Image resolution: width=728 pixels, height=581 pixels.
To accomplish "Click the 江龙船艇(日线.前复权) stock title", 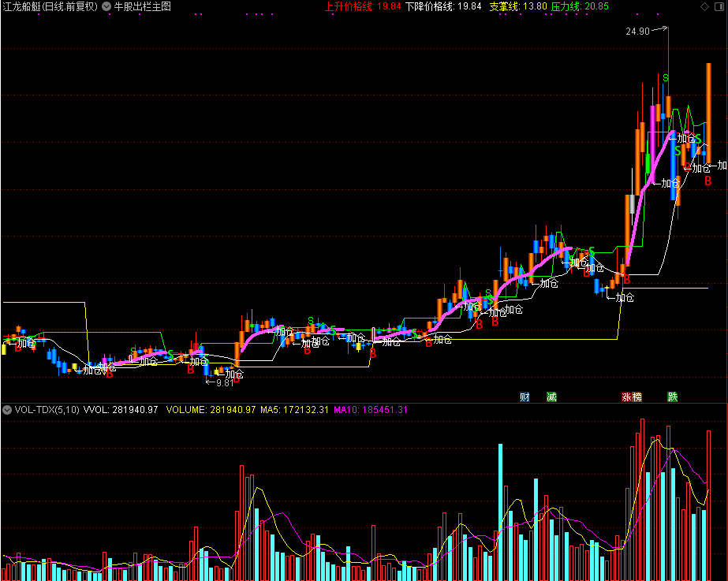I will click(50, 6).
